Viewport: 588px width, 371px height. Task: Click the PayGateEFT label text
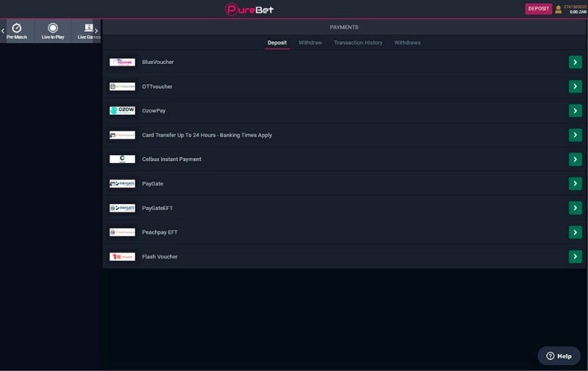[x=157, y=208]
